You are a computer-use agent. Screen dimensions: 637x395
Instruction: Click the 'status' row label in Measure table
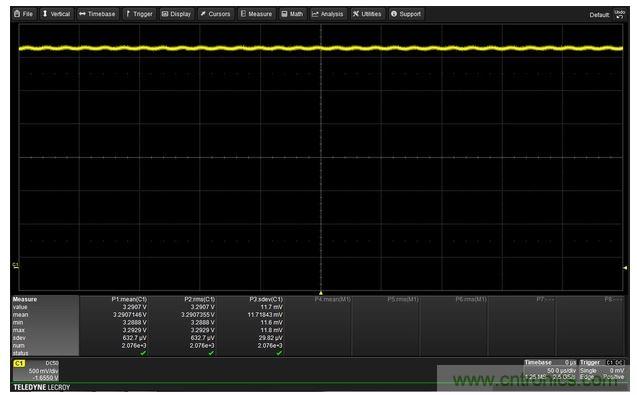(20, 353)
